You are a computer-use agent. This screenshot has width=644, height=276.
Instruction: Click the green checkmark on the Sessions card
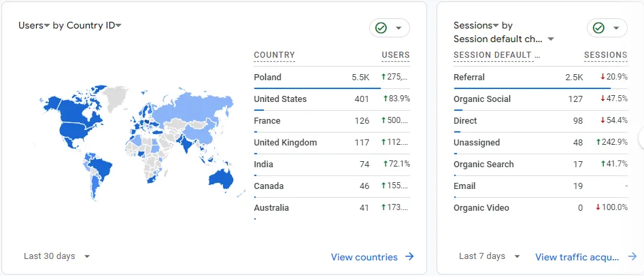[599, 28]
